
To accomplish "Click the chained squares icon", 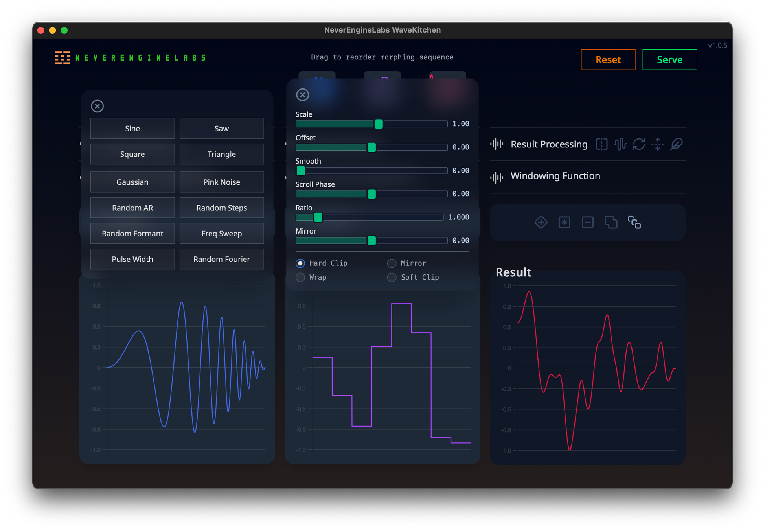I will pos(634,223).
